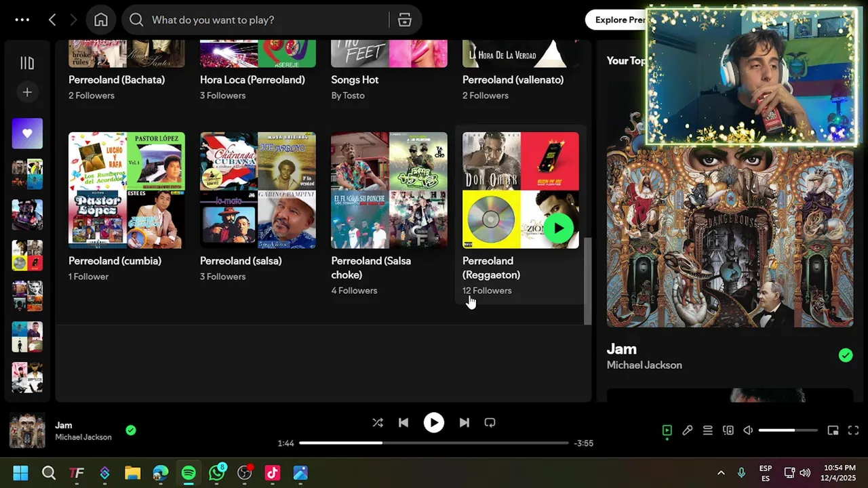Toggle repeat mode
Screen dimensions: 868x488
(490, 423)
